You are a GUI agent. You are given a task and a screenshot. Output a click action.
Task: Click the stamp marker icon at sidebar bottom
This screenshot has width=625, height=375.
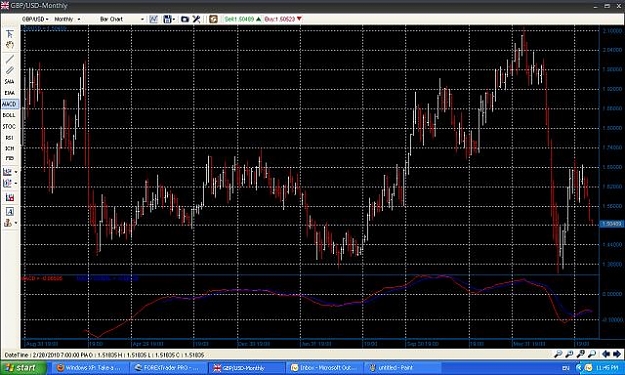[x=8, y=223]
